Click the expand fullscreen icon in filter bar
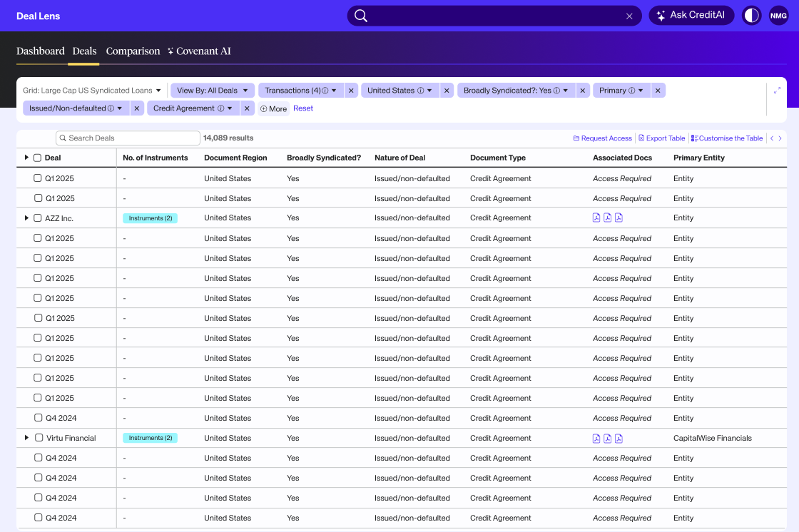Image resolution: width=799 pixels, height=532 pixels. (x=777, y=91)
